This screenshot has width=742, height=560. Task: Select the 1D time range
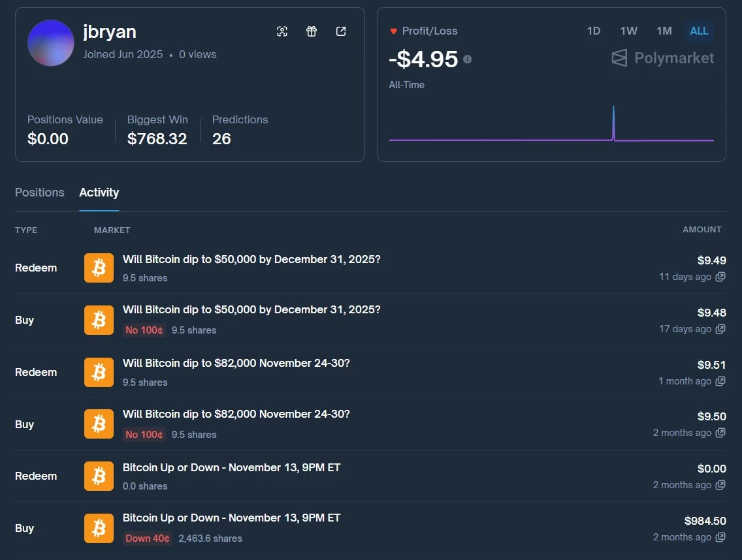pyautogui.click(x=593, y=31)
